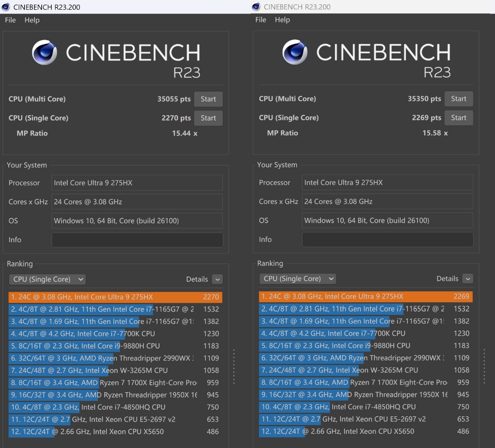
Task: Select the 35350 pts multi core score, right window
Action: tap(425, 99)
